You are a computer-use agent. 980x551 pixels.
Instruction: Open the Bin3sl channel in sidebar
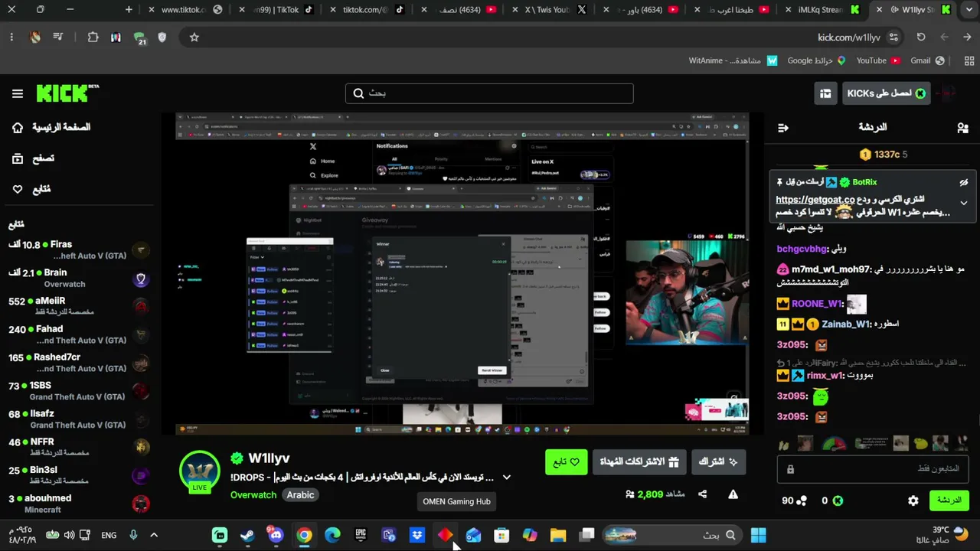click(x=79, y=475)
